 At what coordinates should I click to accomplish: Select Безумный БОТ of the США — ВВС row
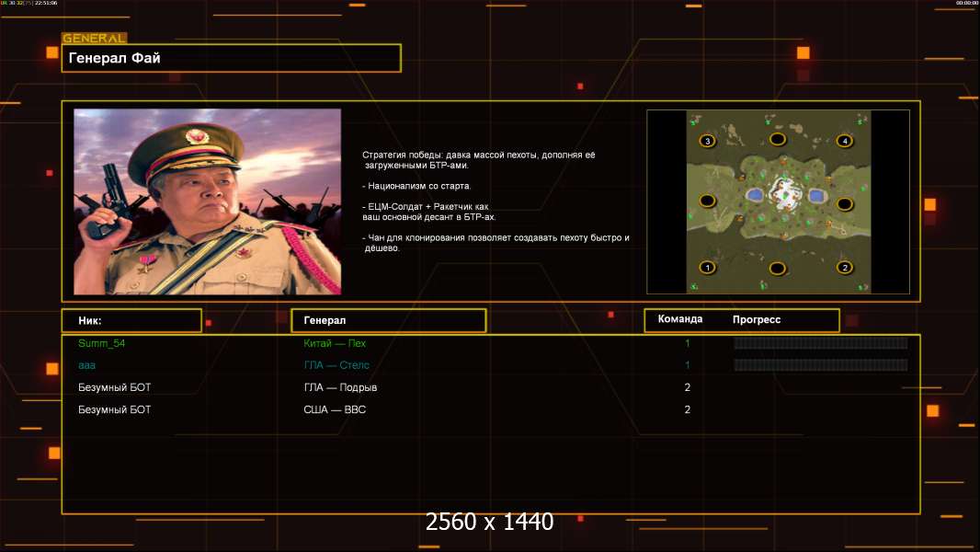114,409
